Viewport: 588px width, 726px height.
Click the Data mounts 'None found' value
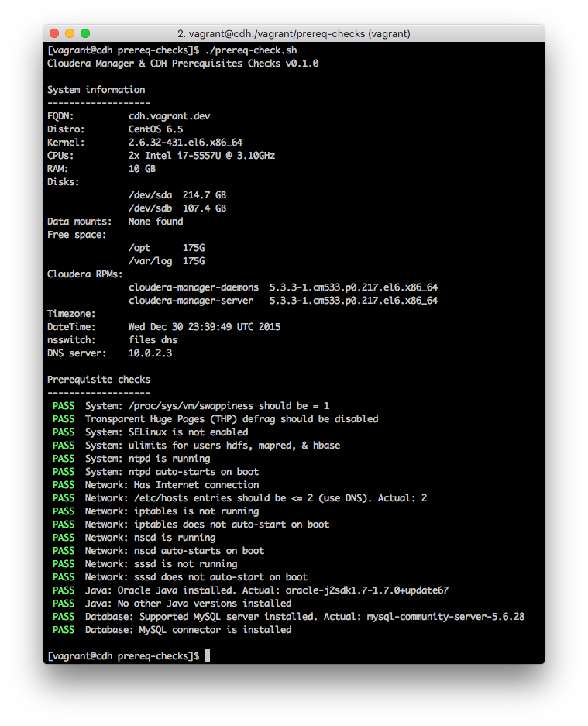[156, 222]
